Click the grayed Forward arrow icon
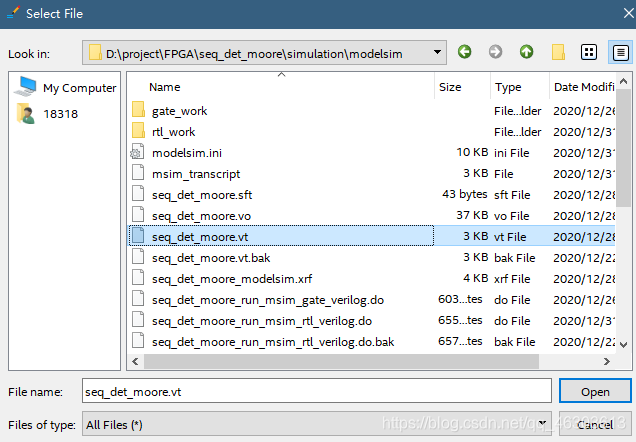Screen dimensions: 636x442 495,52
